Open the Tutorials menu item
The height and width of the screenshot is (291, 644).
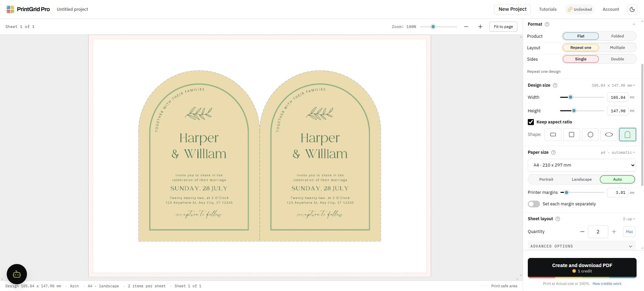tap(548, 9)
